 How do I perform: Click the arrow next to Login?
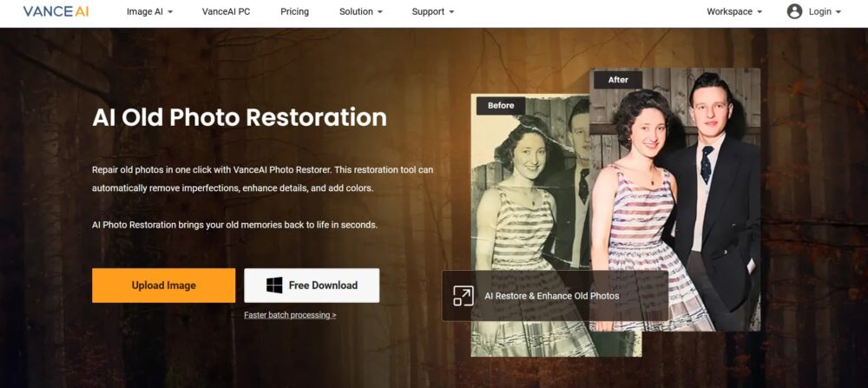point(838,12)
